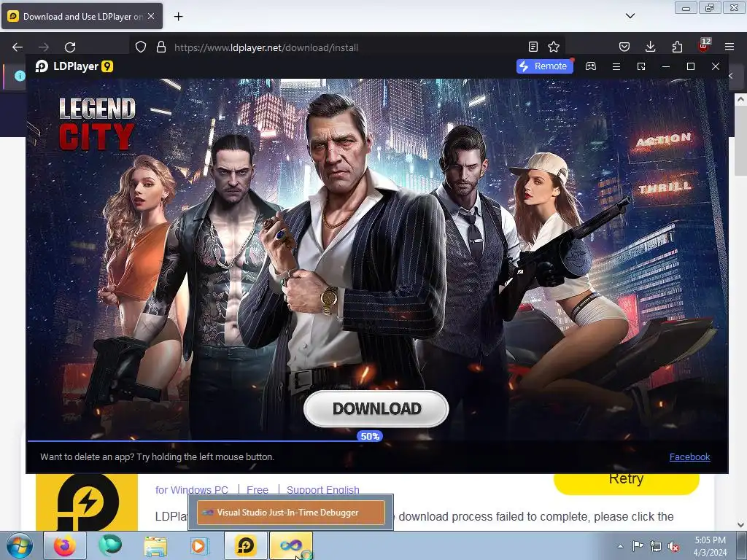Toggle Firefox reader view

(x=533, y=47)
